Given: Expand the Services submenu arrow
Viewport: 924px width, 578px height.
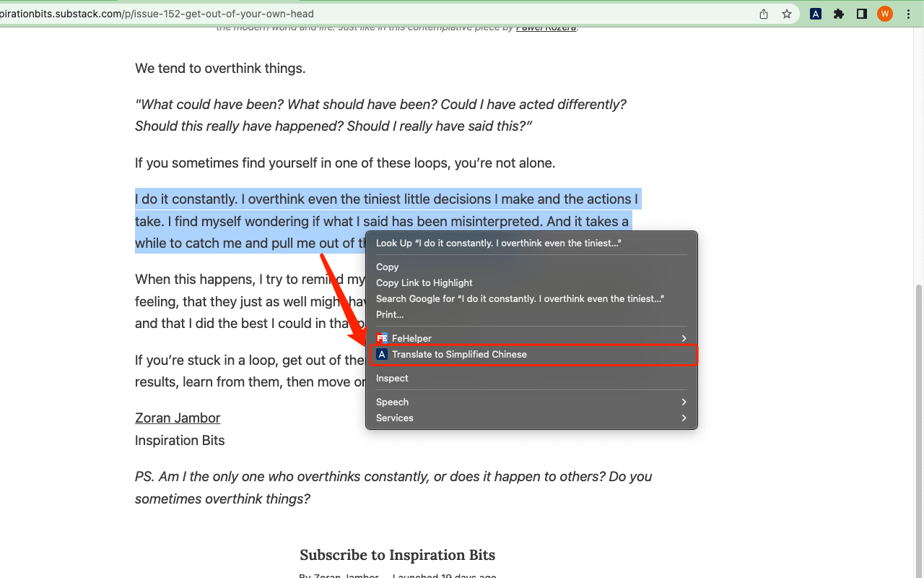Looking at the screenshot, I should (684, 418).
